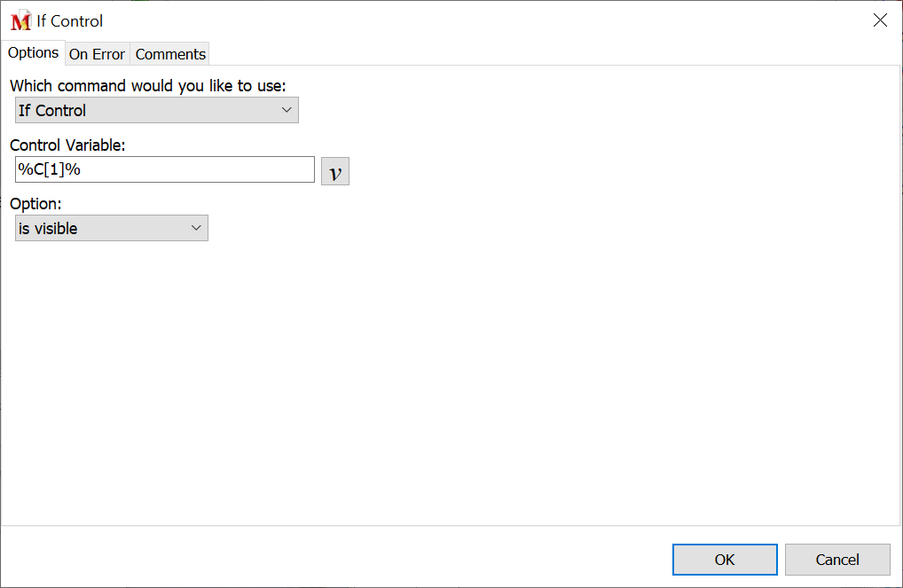
Task: Open the variable picker v button
Action: click(334, 171)
